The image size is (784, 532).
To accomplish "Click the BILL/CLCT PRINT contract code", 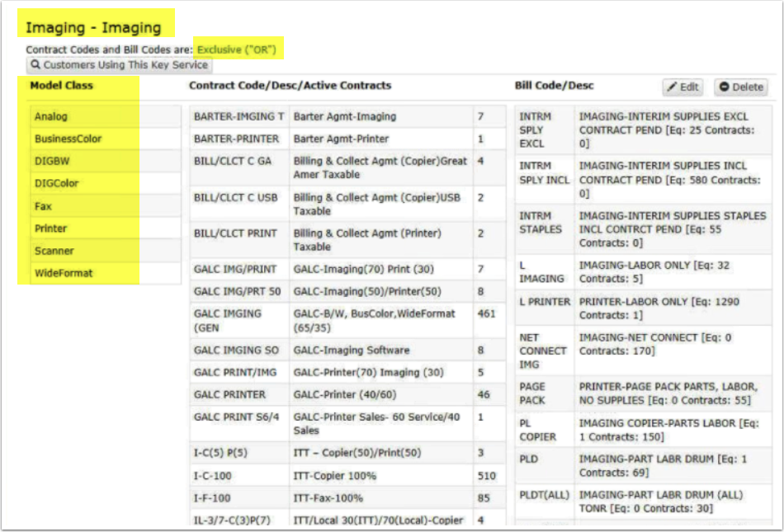I will pos(235,233).
